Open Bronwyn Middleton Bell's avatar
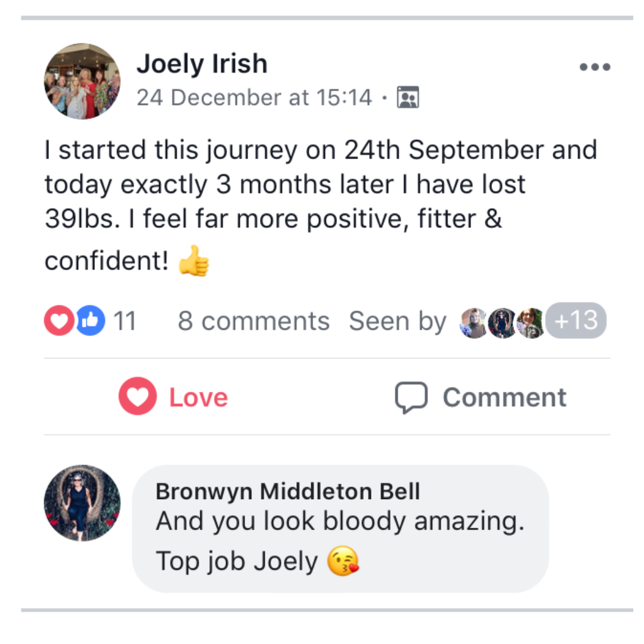Image resolution: width=644 pixels, height=644 pixels. point(82,503)
